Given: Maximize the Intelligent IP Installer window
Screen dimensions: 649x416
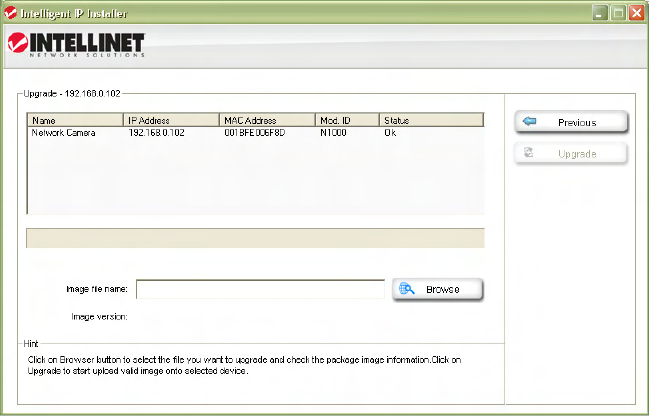Looking at the screenshot, I should point(618,13).
